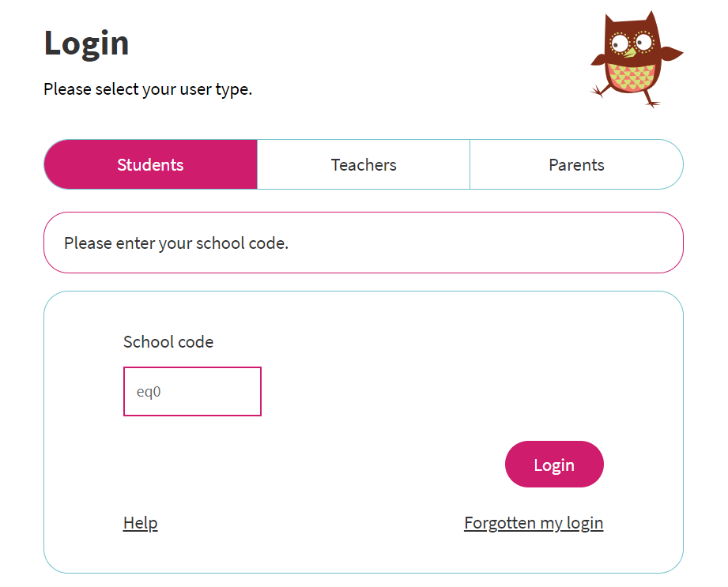Click the owl's outstretched right wing
Image resolution: width=728 pixels, height=587 pixels.
(671, 53)
